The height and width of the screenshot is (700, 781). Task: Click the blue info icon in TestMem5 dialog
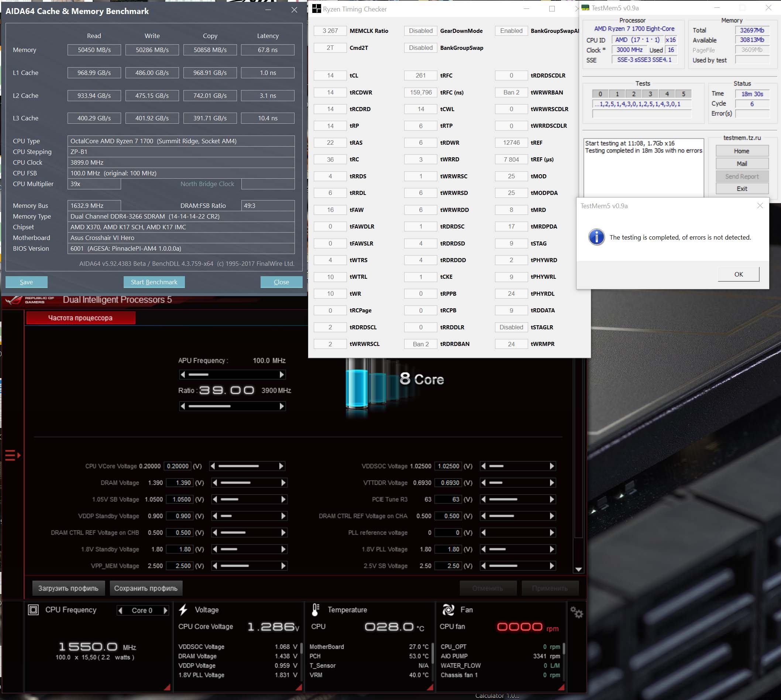(x=596, y=237)
